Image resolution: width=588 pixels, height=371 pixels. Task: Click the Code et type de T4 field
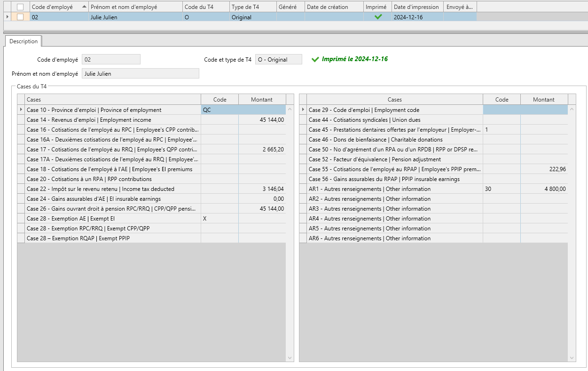279,60
